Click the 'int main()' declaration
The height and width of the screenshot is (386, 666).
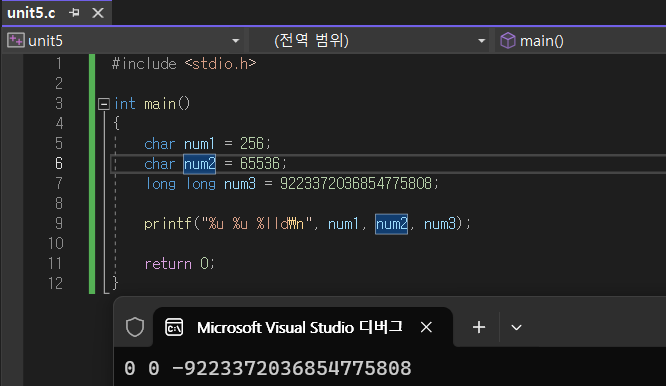click(152, 104)
